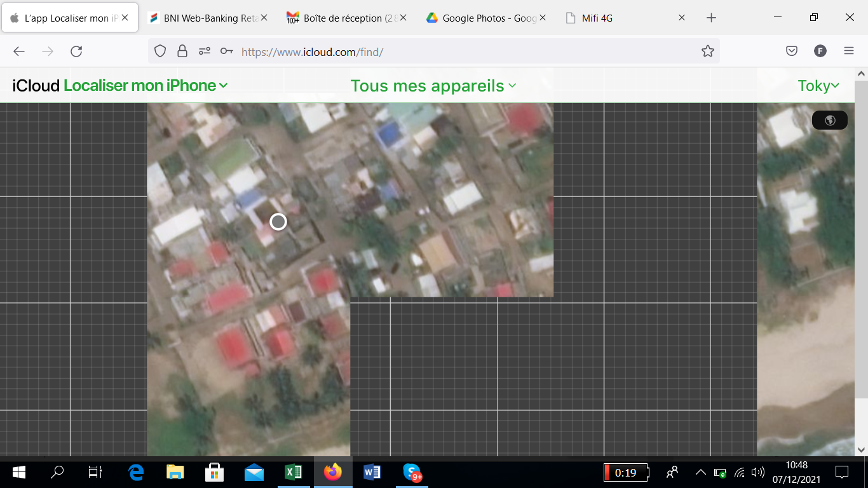The width and height of the screenshot is (868, 488).
Task: Click the Pocket save icon
Action: click(792, 51)
